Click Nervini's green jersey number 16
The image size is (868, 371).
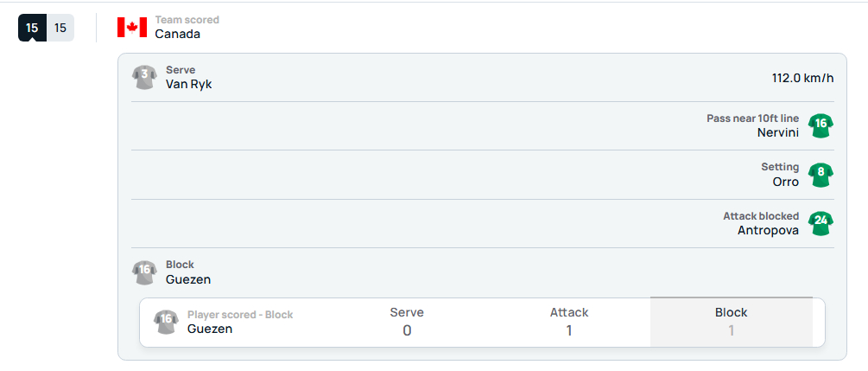coord(820,125)
